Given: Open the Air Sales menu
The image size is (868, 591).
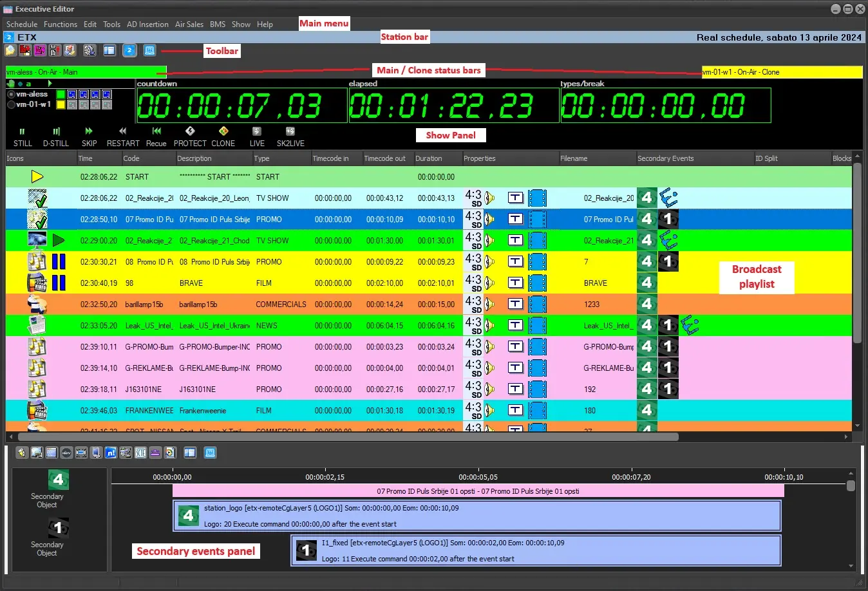Looking at the screenshot, I should (x=189, y=24).
